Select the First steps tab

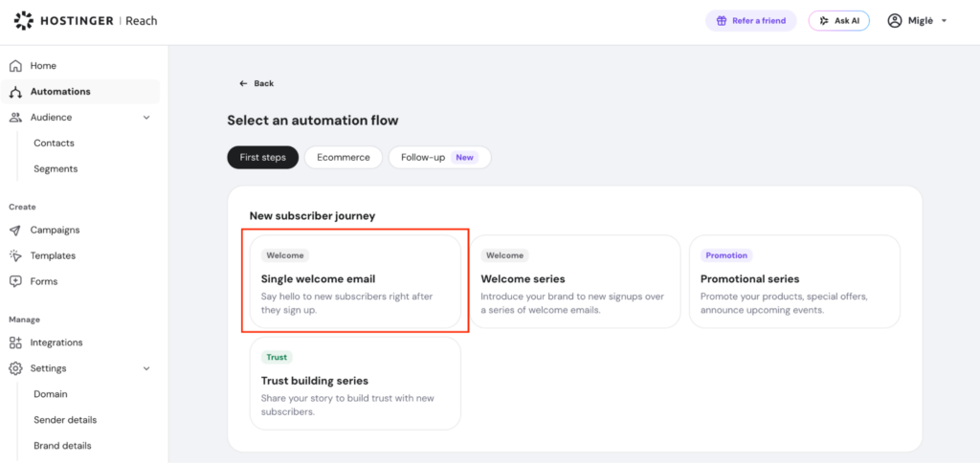point(262,158)
